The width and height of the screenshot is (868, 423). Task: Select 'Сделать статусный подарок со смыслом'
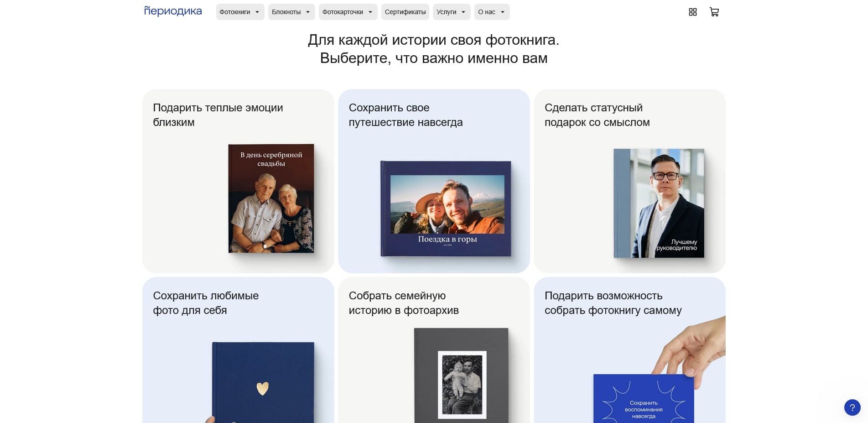pos(629,180)
